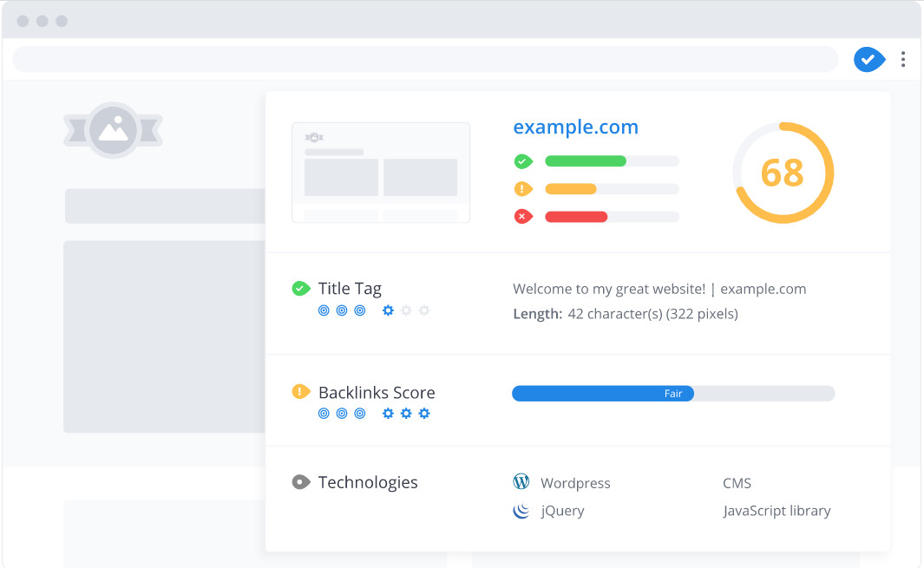Click the third gear icon under Backlinks Score
This screenshot has height=568, width=924.
(x=424, y=414)
